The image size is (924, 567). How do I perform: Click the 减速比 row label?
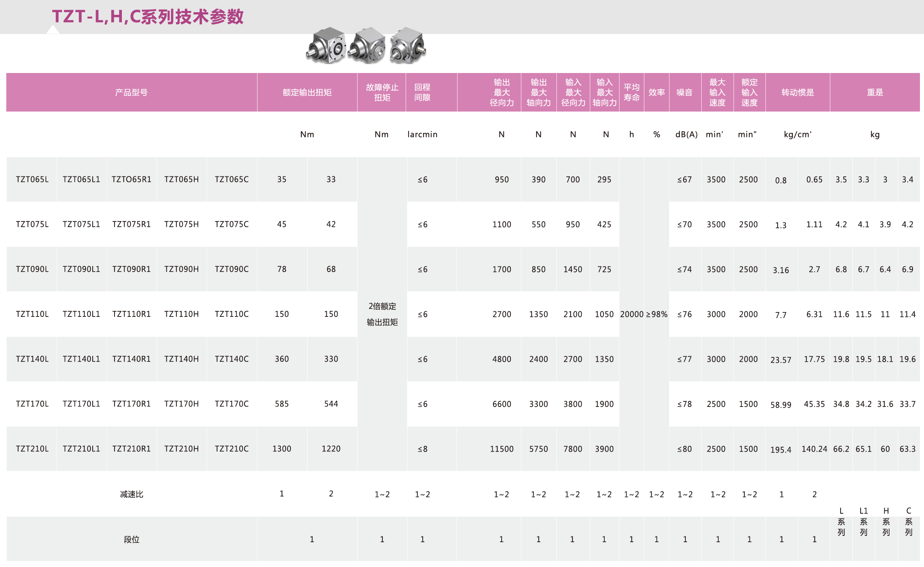point(132,494)
